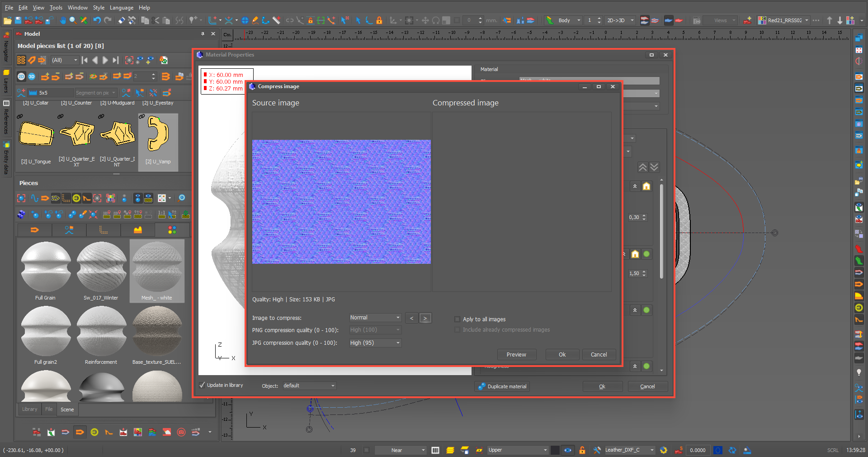
Task: Click the Save floppy disk icon
Action: pyautogui.click(x=18, y=20)
